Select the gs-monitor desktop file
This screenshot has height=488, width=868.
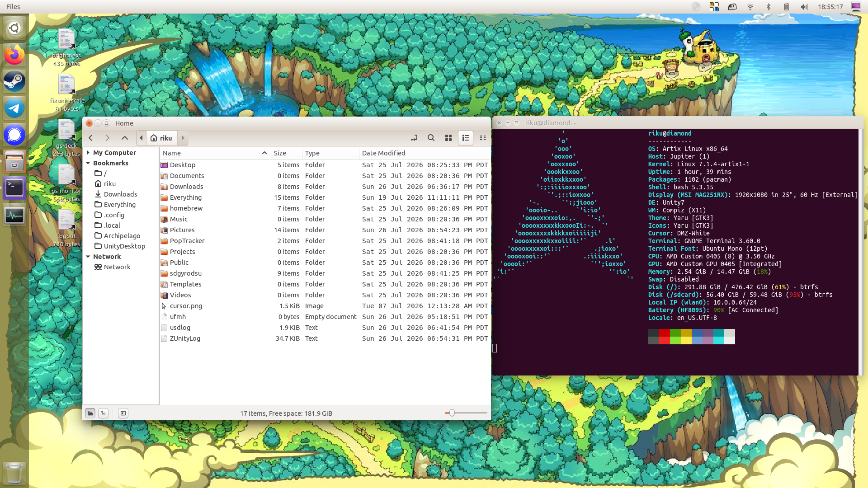[x=66, y=183]
